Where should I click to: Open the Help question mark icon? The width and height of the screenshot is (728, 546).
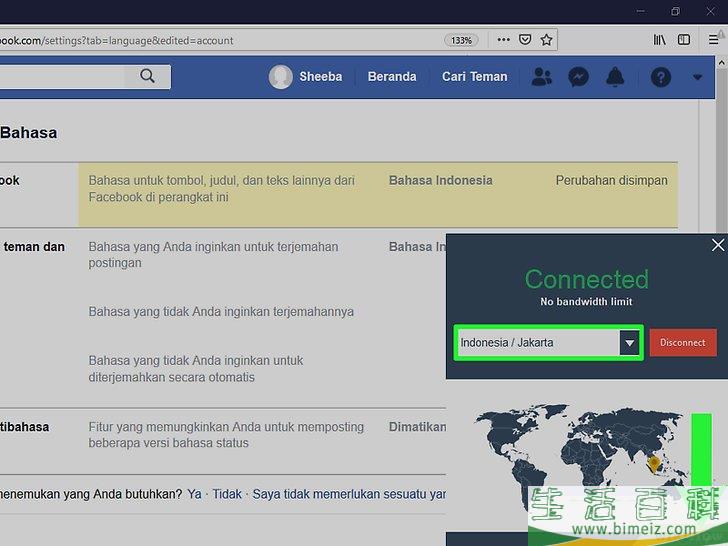click(661, 77)
